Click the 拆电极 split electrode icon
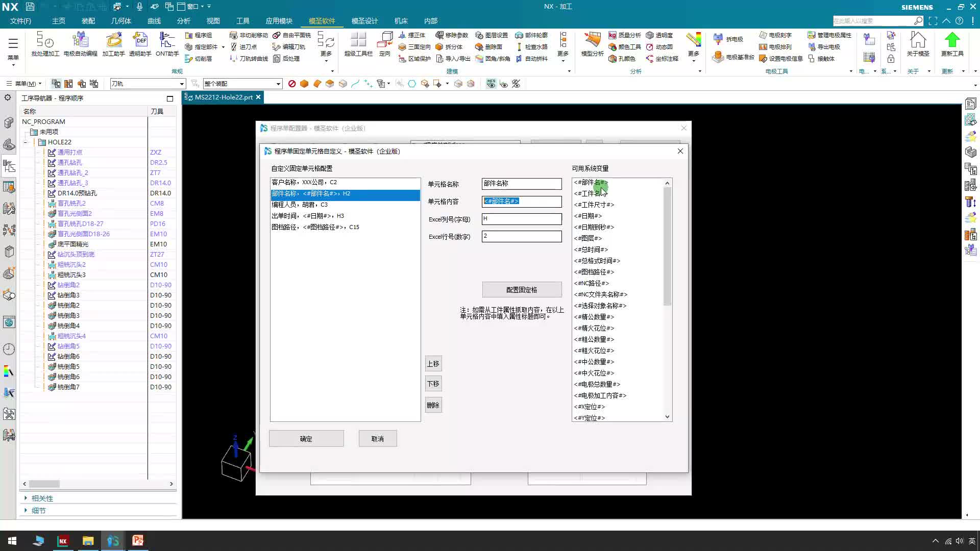This screenshot has width=980, height=551. click(x=718, y=39)
